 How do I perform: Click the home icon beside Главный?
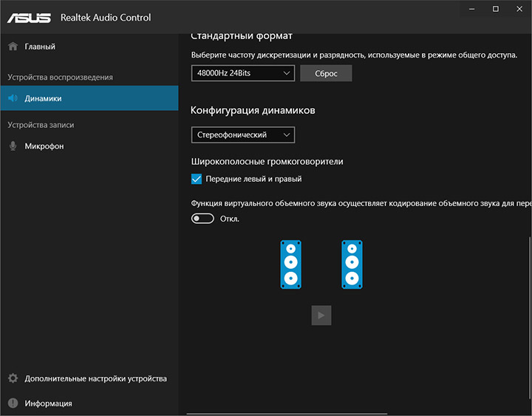[13, 47]
